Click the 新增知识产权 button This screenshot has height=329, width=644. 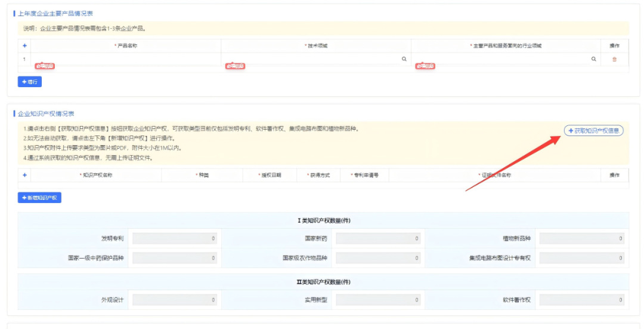39,198
